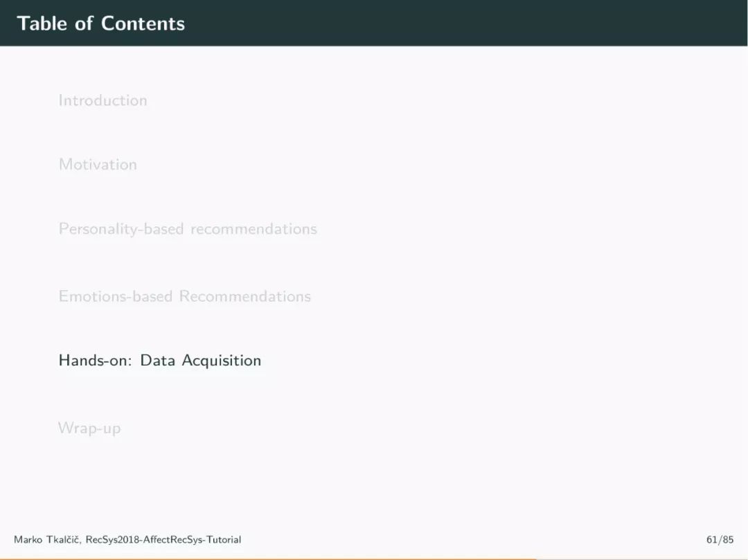Select the highlighted Hands-on: Data Acquisition entry
This screenshot has width=748, height=560.
[x=160, y=361]
